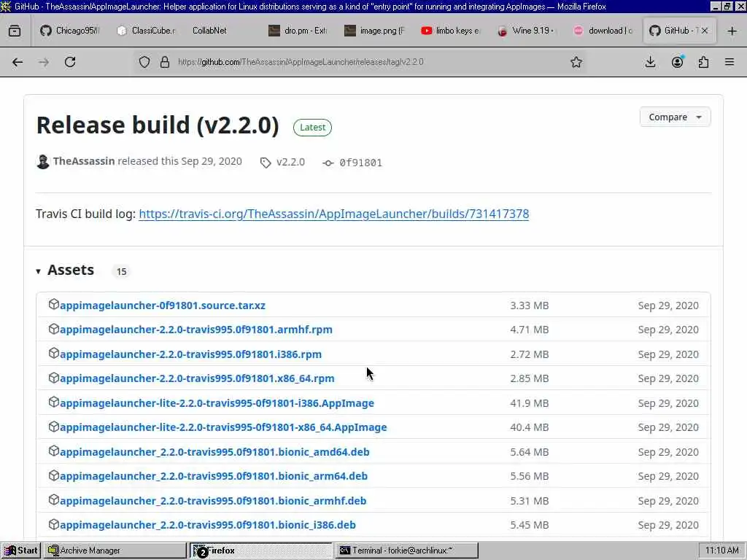Open the Travis CI build log link
The image size is (747, 560).
tap(333, 214)
